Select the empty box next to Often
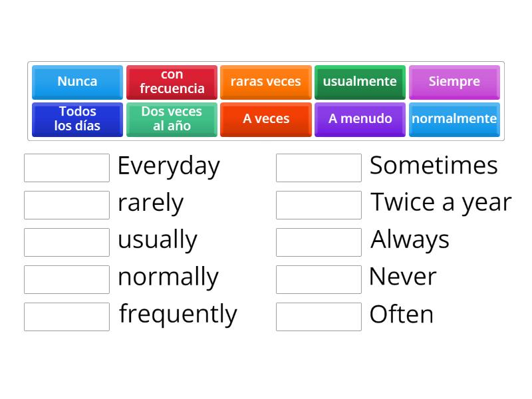 point(319,317)
